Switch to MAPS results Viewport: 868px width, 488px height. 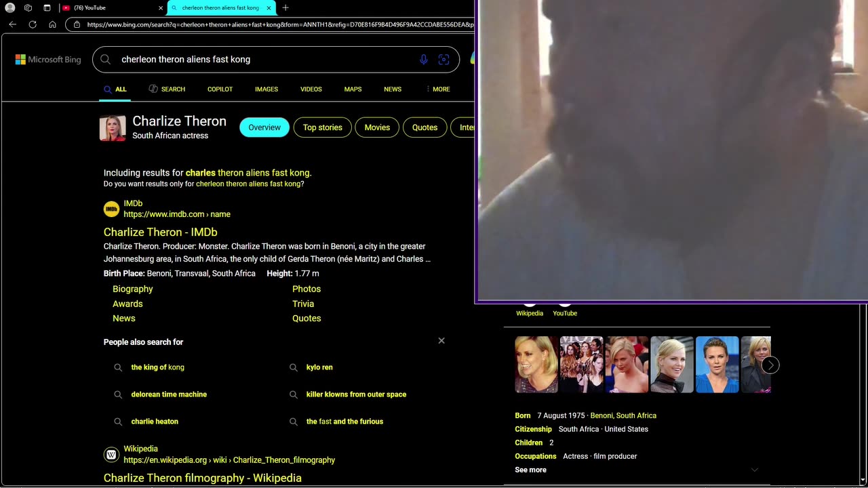353,89
